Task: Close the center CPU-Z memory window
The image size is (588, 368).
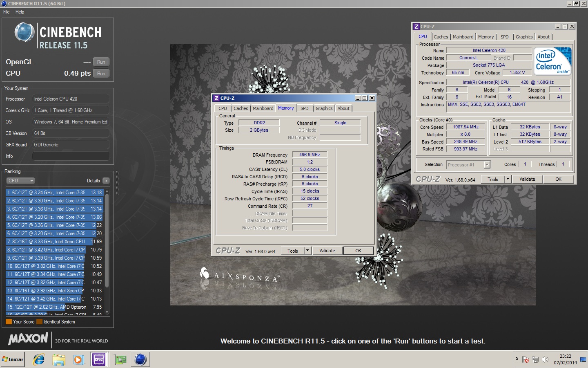Action: 372,98
